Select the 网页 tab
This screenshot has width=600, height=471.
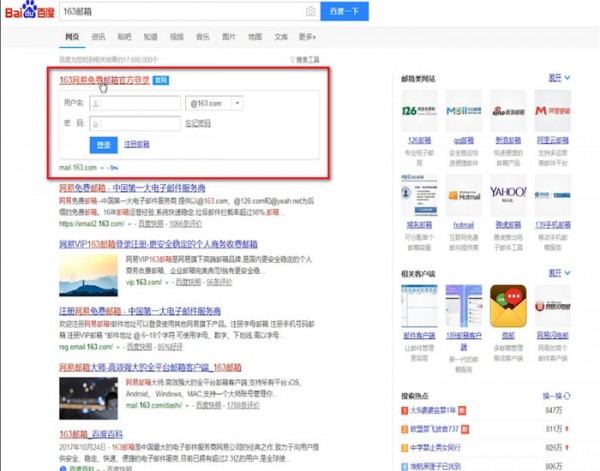(x=72, y=37)
